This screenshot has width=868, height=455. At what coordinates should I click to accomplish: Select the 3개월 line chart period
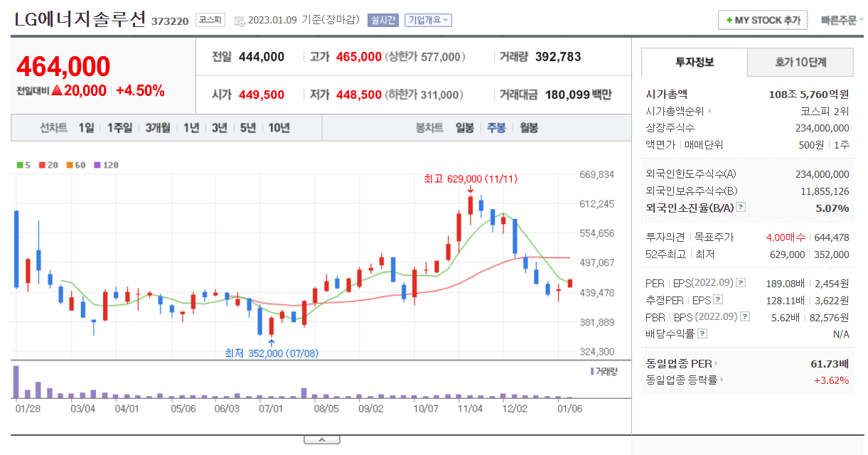pos(157,128)
